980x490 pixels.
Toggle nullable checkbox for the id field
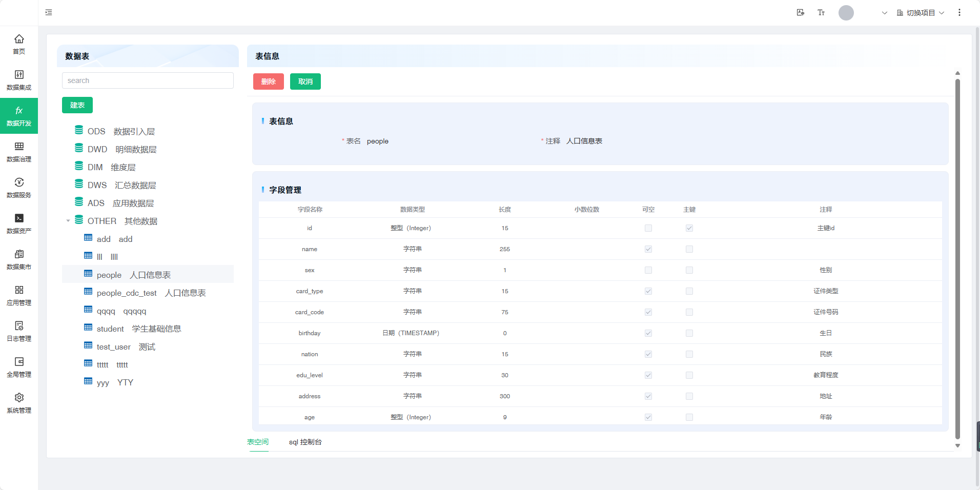tap(648, 228)
